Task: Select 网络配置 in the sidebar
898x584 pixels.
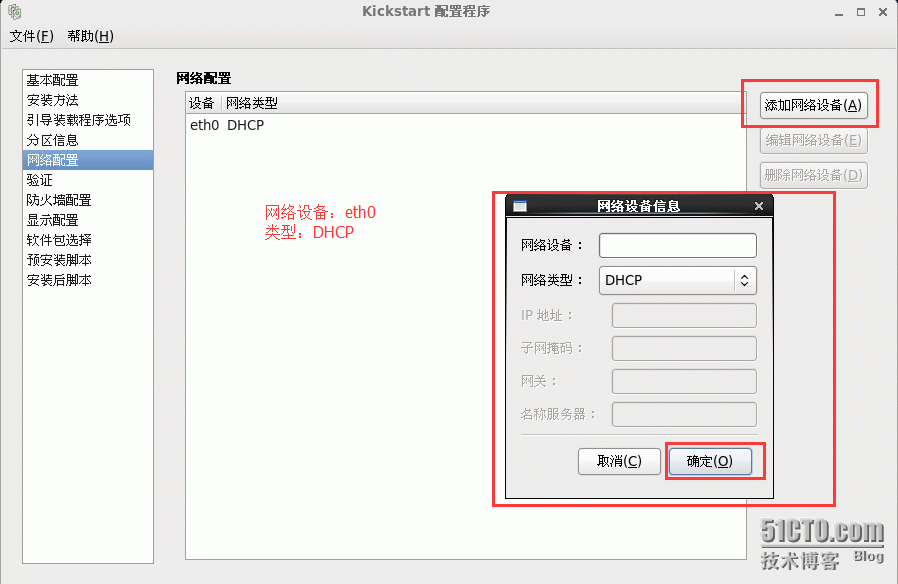Action: 88,160
